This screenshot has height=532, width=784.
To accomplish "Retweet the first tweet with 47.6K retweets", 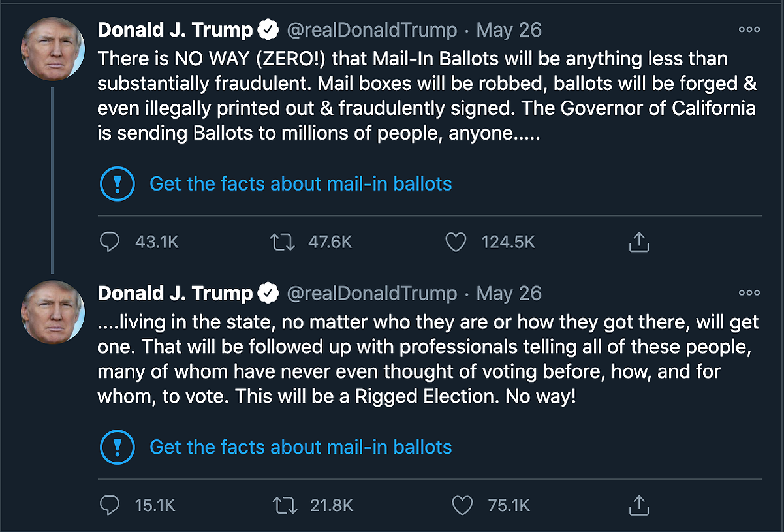I will tap(283, 242).
